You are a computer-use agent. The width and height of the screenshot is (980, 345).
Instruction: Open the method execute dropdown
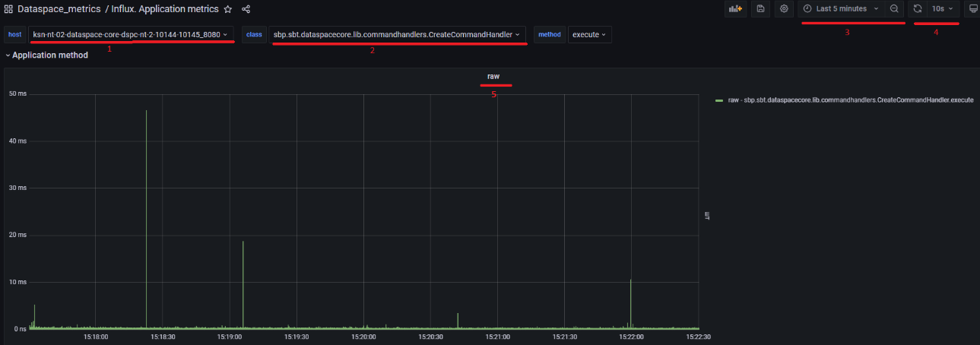pos(589,35)
